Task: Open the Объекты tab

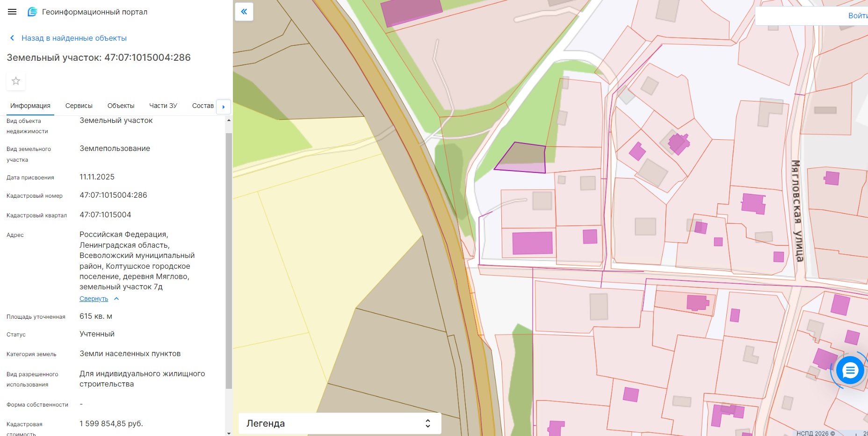Action: tap(121, 106)
